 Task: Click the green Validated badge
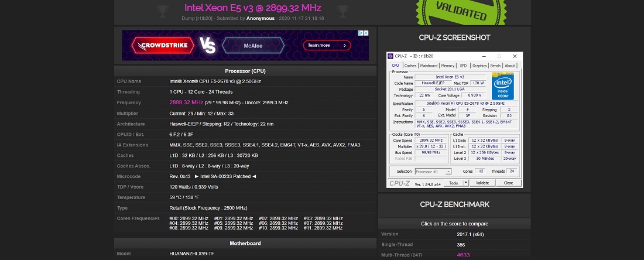point(461,11)
